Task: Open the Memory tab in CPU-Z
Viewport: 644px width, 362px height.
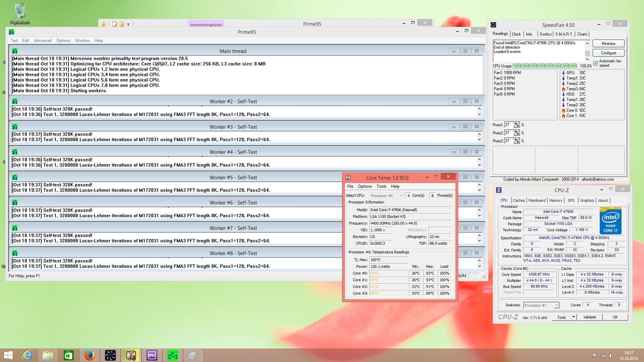Action: pos(556,201)
